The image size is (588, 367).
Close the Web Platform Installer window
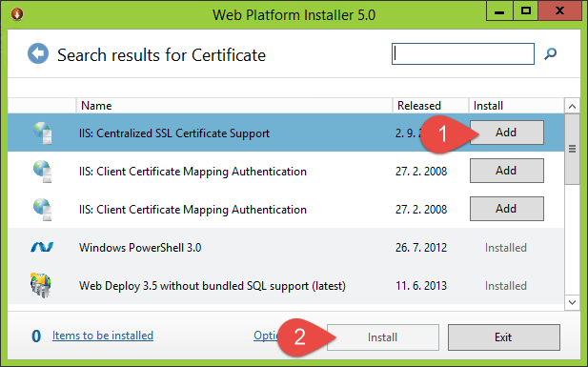point(559,10)
